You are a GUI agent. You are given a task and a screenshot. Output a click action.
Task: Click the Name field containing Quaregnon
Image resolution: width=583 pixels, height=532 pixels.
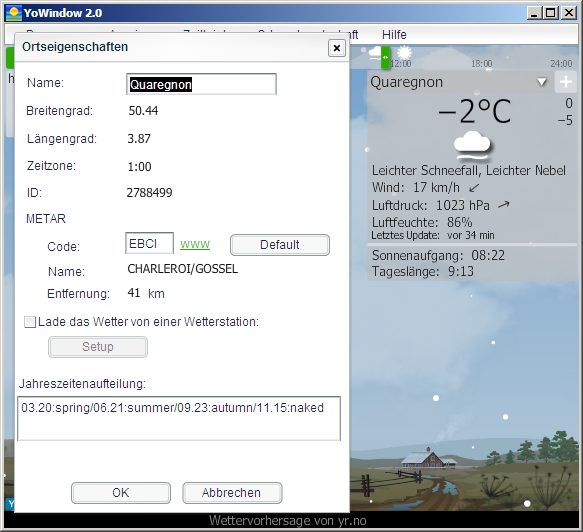click(x=201, y=84)
